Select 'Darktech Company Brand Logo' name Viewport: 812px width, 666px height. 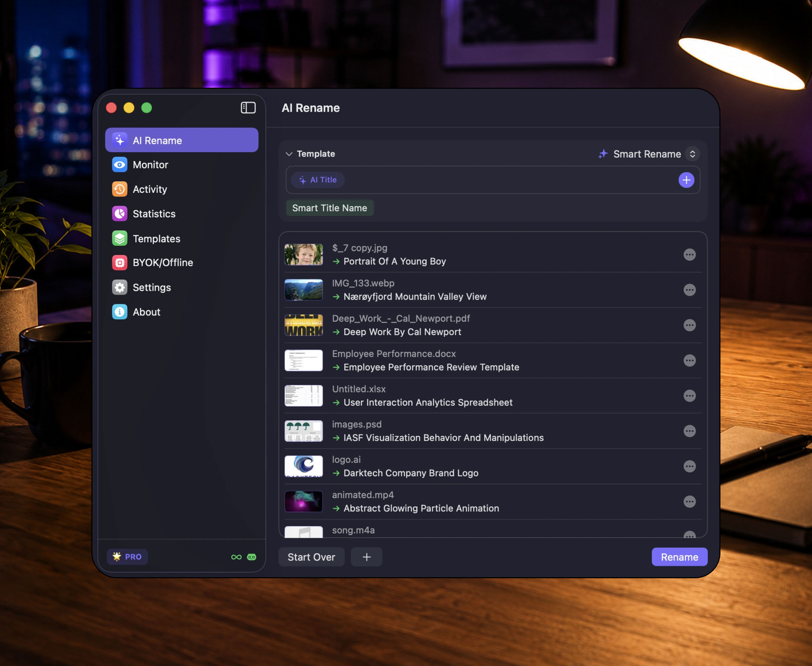pos(411,473)
